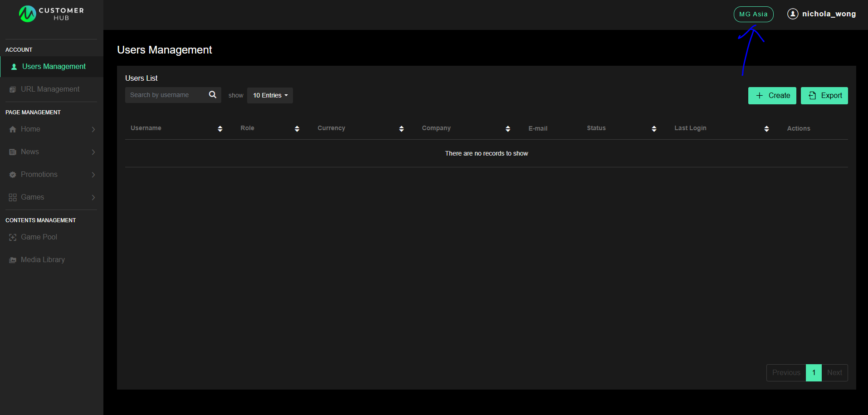Expand the Promotions menu chevron
This screenshot has height=415, width=868.
coord(93,175)
